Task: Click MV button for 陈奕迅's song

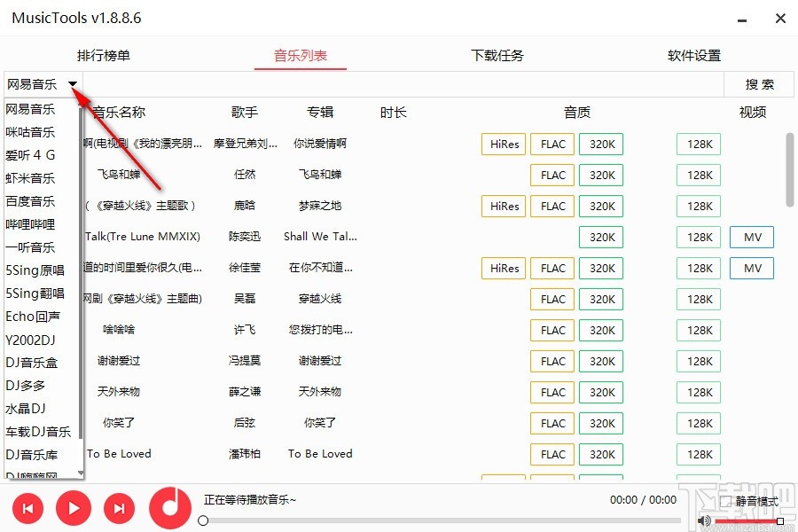Action: [751, 237]
